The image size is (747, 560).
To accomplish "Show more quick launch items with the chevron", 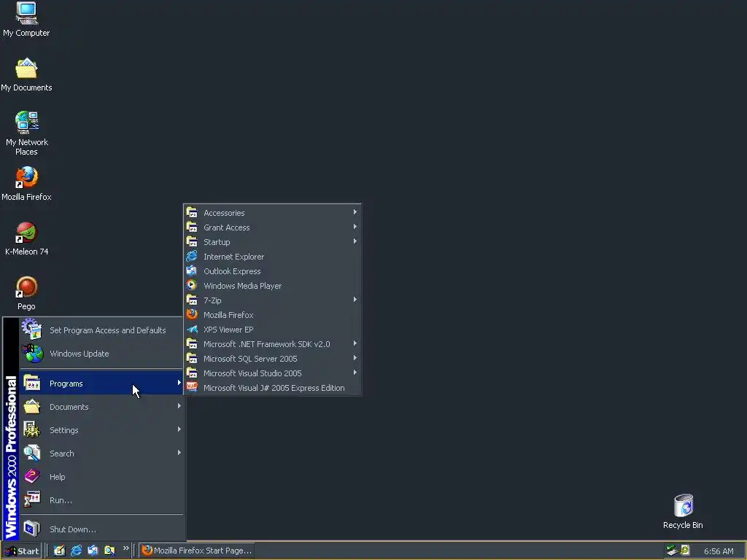I will (x=125, y=548).
